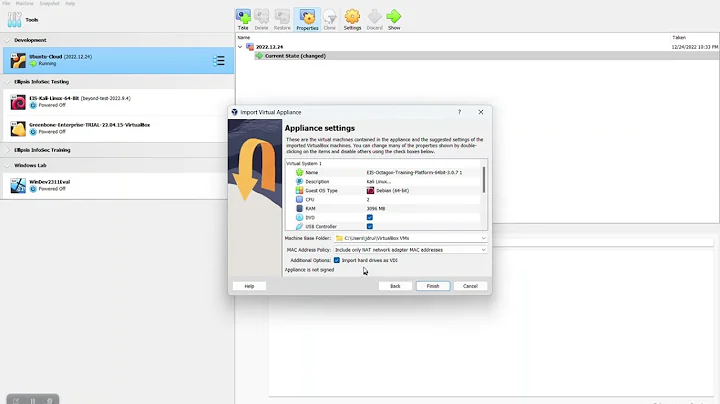
Task: Open the Help menu in the menu bar
Action: coord(70,3)
